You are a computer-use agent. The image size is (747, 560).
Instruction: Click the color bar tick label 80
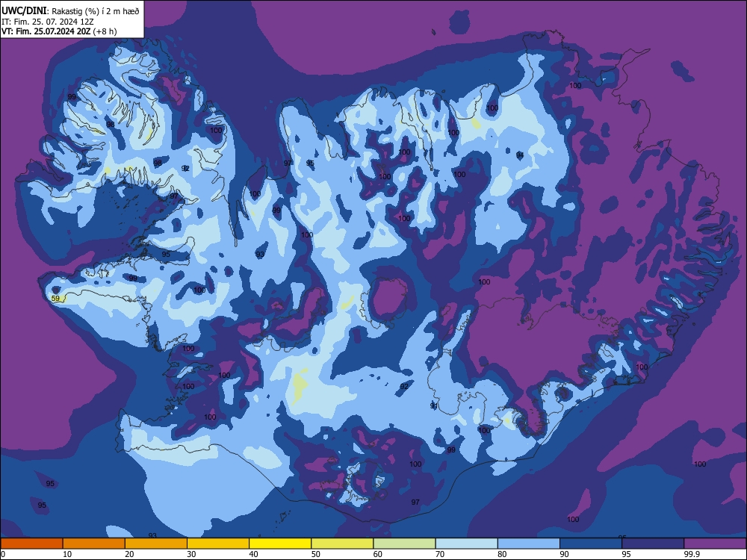coord(502,554)
